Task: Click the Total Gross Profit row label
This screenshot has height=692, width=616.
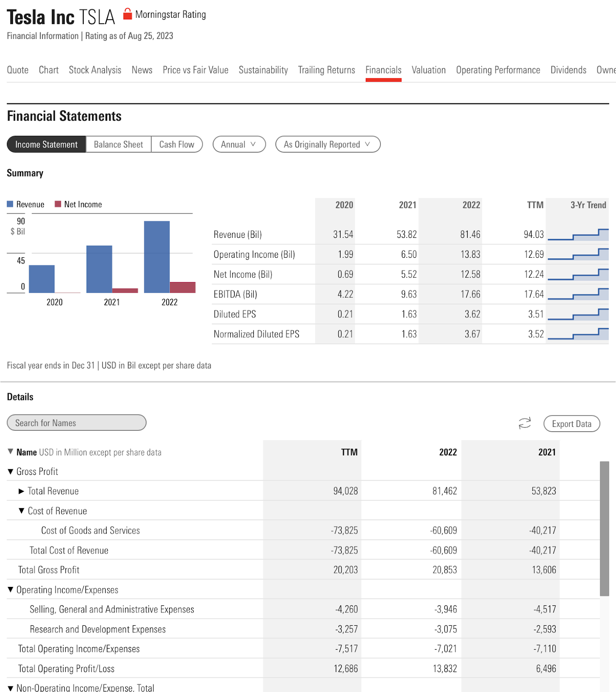Action: click(x=49, y=570)
